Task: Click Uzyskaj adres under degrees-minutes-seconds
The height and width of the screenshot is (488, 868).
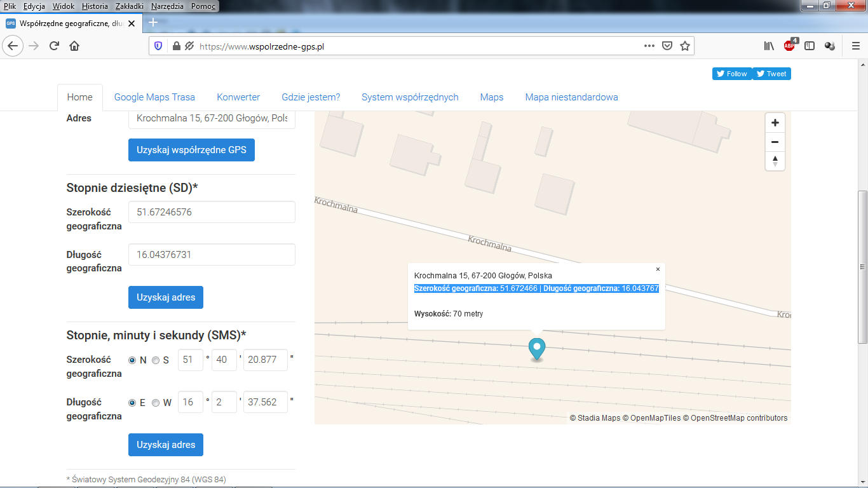Action: point(166,445)
